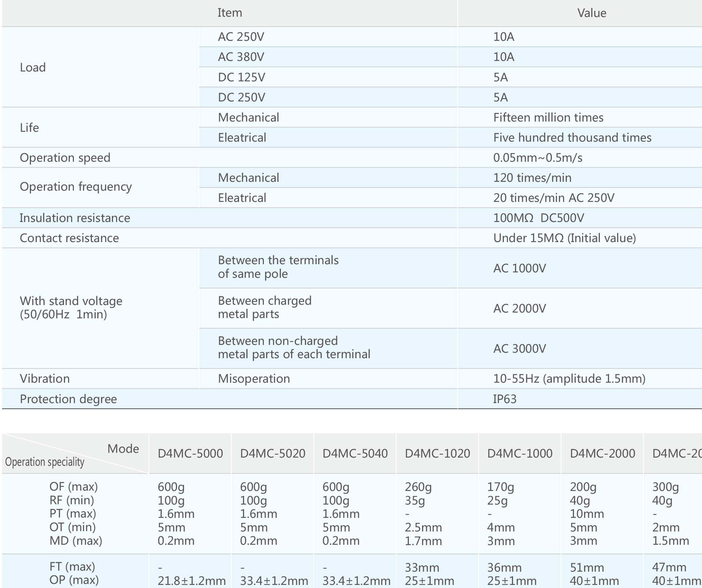Click the 'AC 250V' load cell
702x588 pixels.
click(x=241, y=37)
